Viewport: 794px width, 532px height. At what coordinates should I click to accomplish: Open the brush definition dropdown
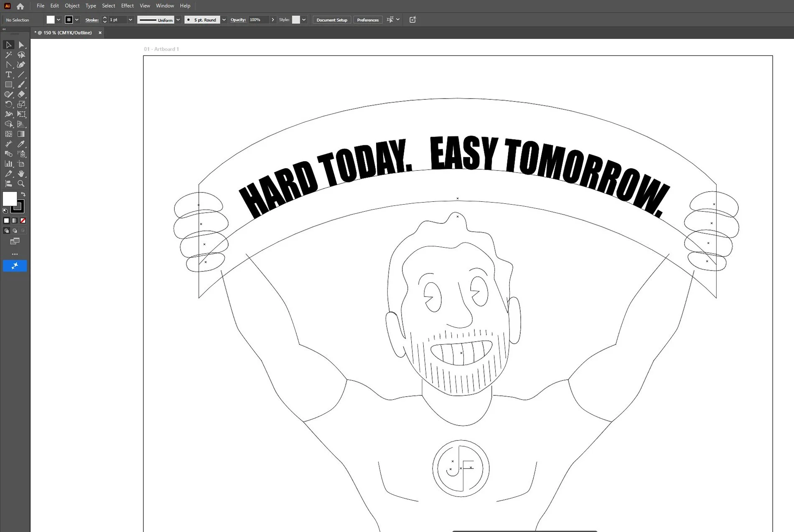point(224,20)
